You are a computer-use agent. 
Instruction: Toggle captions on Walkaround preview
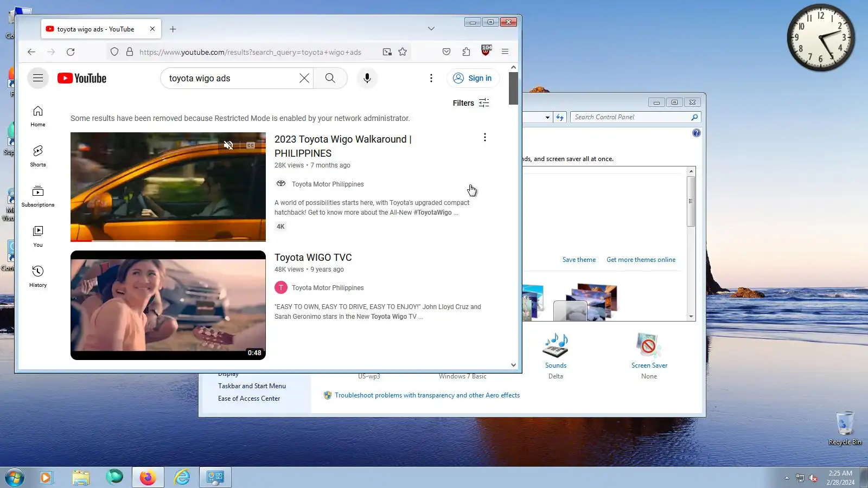pyautogui.click(x=250, y=145)
